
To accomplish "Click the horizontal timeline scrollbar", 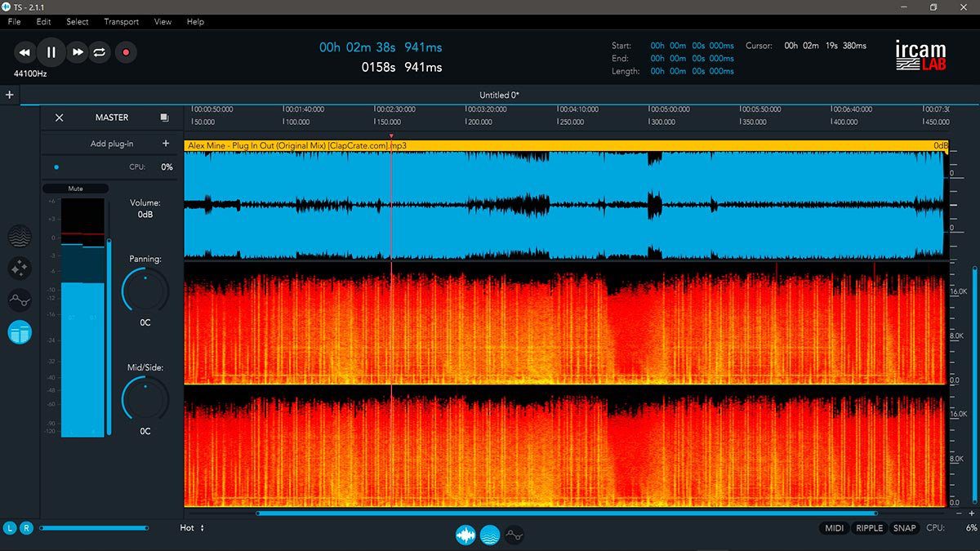I will click(567, 513).
